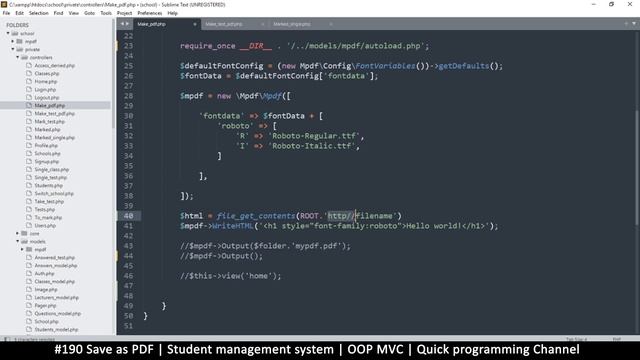The image size is (640, 360).
Task: Toggle the side panel icon in status bar
Action: pyautogui.click(x=7, y=339)
